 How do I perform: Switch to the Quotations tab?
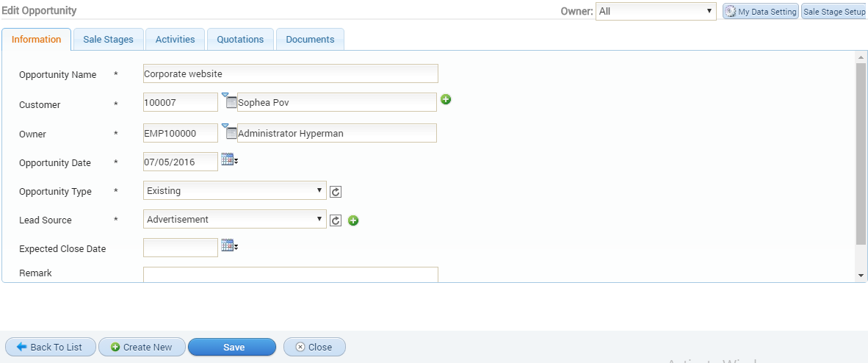tap(240, 40)
